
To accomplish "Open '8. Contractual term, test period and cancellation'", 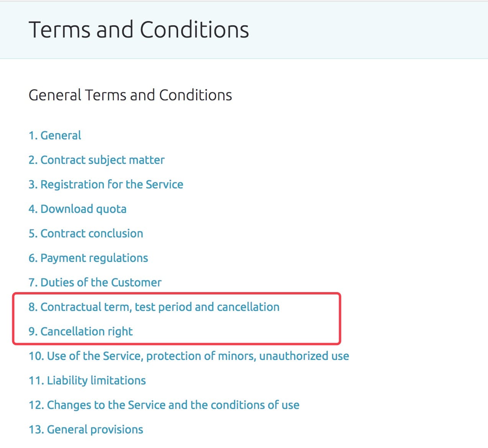I will pyautogui.click(x=154, y=307).
